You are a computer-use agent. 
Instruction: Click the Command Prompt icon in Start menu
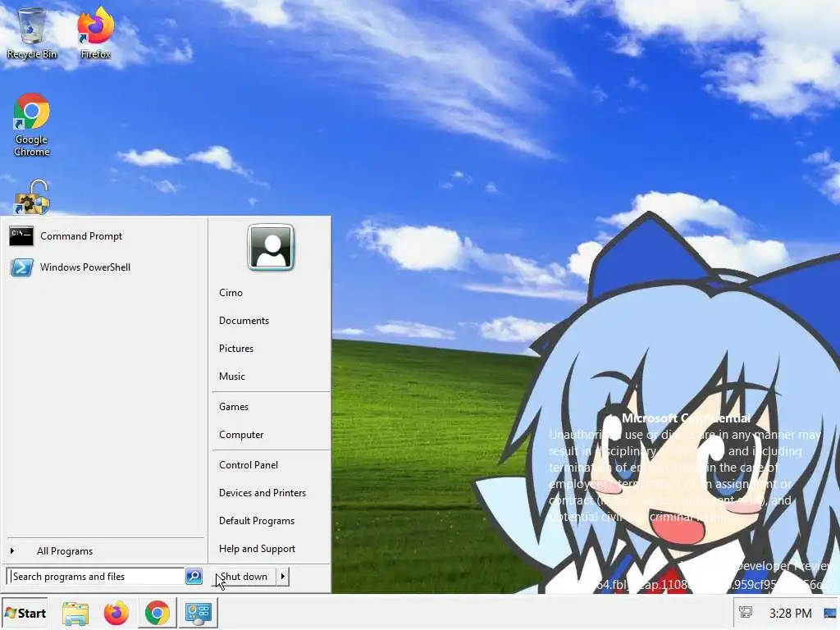(21, 235)
